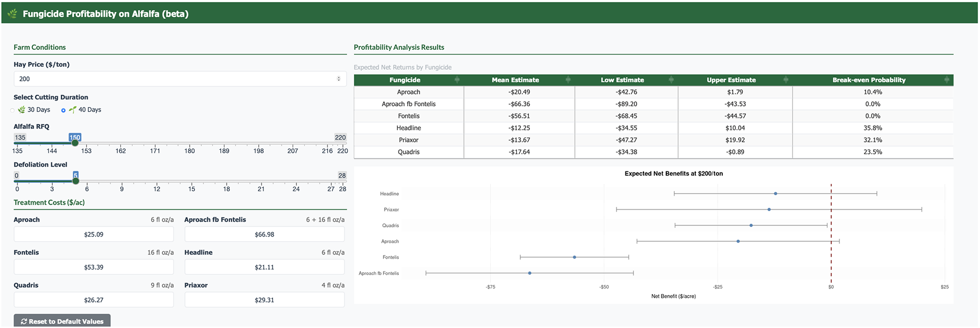Click the Hay Price input box
Image resolution: width=980 pixels, height=328 pixels.
click(174, 79)
